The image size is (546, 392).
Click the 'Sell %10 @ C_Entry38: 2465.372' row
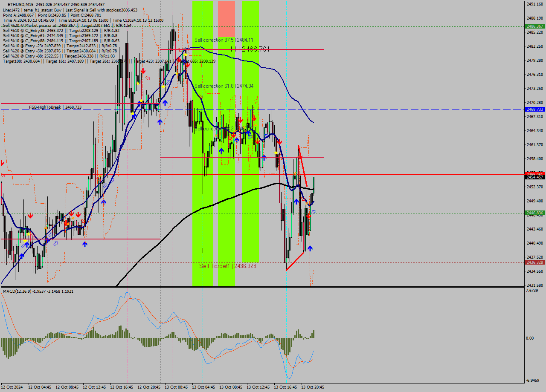coord(61,30)
